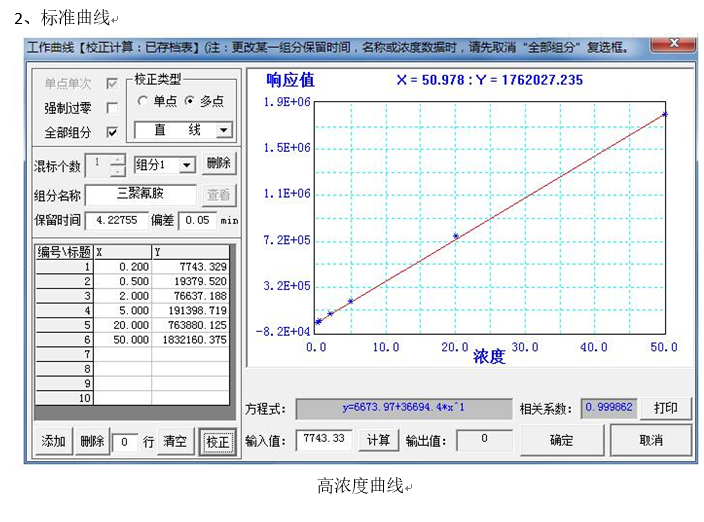Click X cell with value 0.500

(x=123, y=281)
